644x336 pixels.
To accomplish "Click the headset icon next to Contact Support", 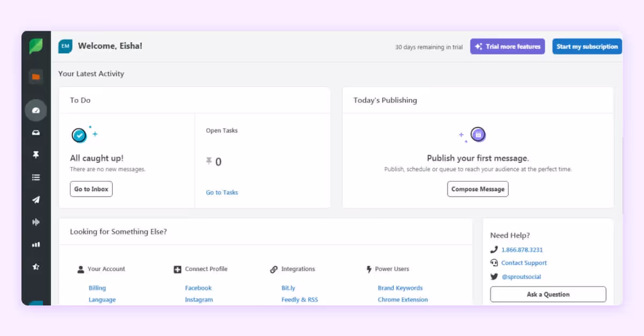I will pos(494,263).
